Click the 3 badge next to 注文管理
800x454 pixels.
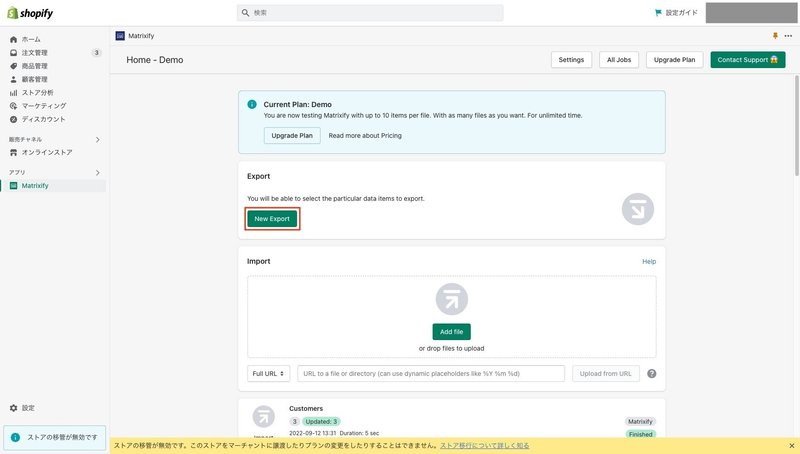[96, 53]
